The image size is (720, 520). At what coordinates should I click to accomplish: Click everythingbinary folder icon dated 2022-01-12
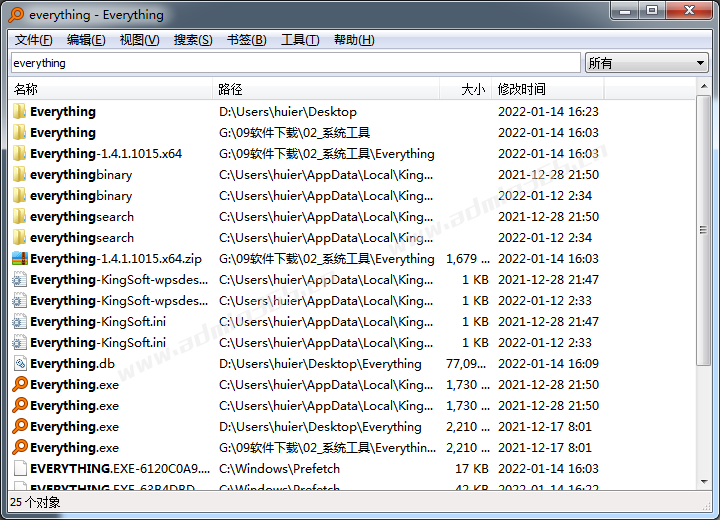(x=19, y=196)
